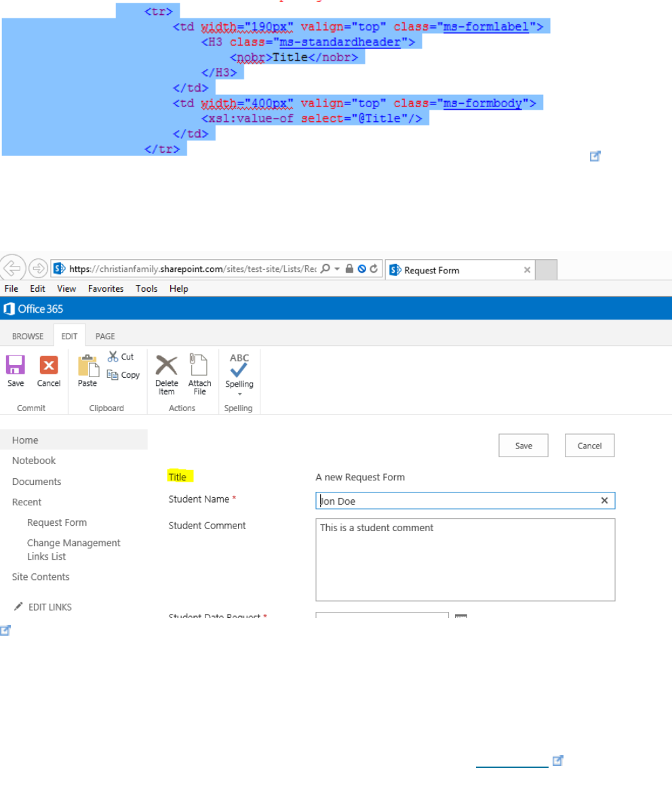This screenshot has width=672, height=791.
Task: Click the search magnifier in address bar
Action: click(x=325, y=269)
